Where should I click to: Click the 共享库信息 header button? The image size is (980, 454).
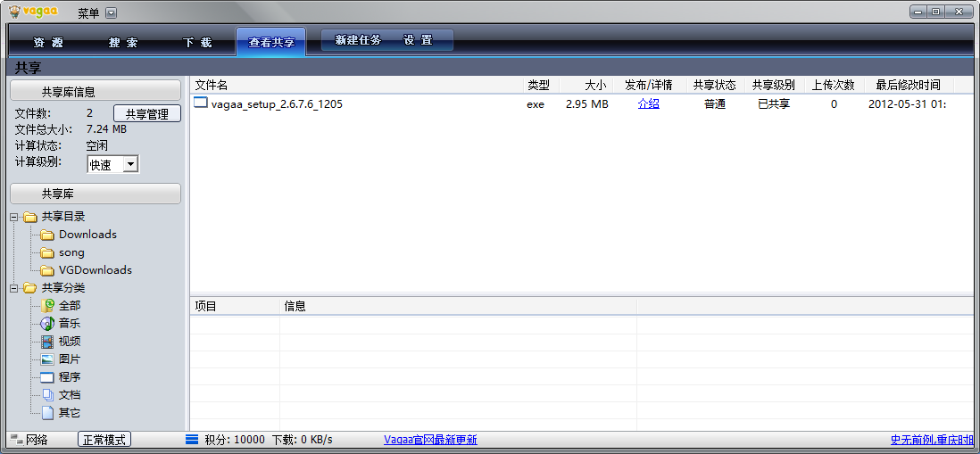96,92
